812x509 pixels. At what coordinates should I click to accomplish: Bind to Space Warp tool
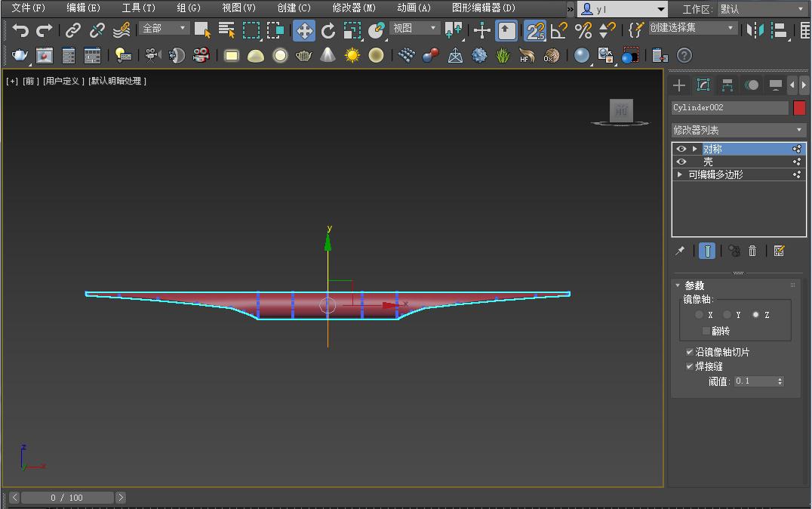(121, 30)
